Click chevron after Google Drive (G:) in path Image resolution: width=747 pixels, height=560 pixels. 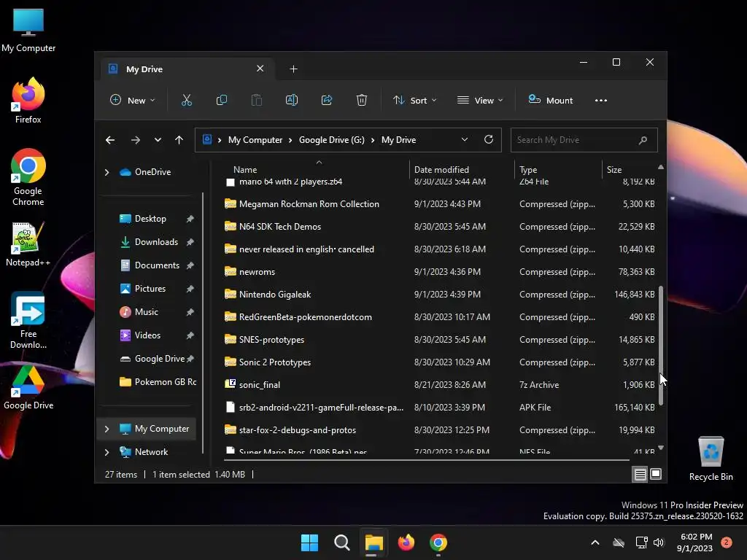(x=373, y=140)
